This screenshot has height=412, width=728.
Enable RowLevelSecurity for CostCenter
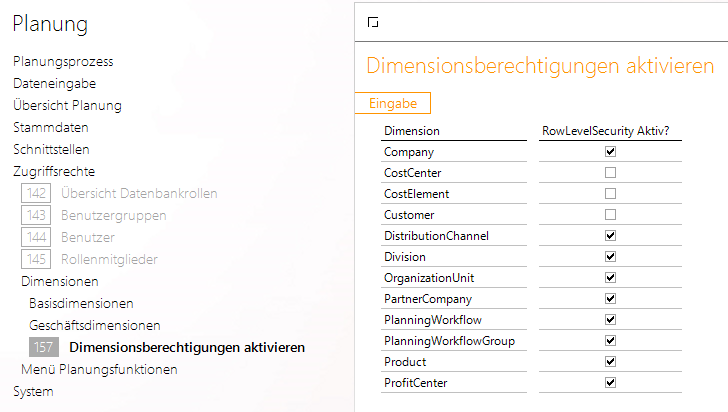pos(610,173)
